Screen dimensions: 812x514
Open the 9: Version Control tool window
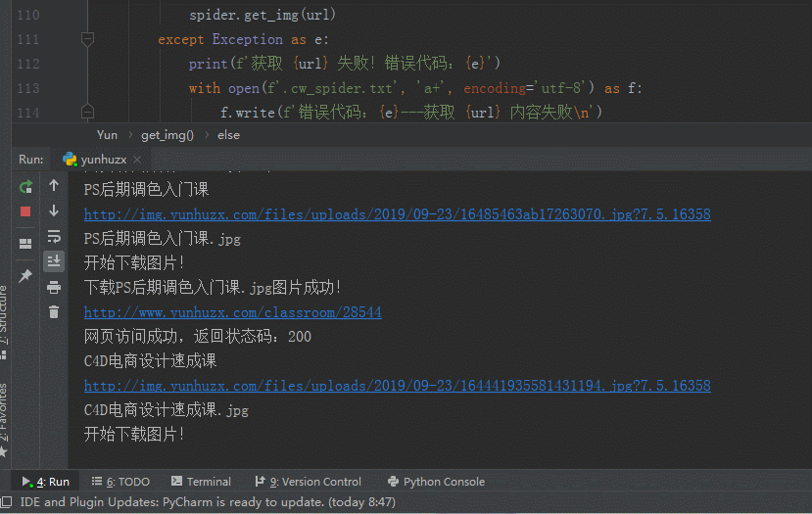point(309,482)
